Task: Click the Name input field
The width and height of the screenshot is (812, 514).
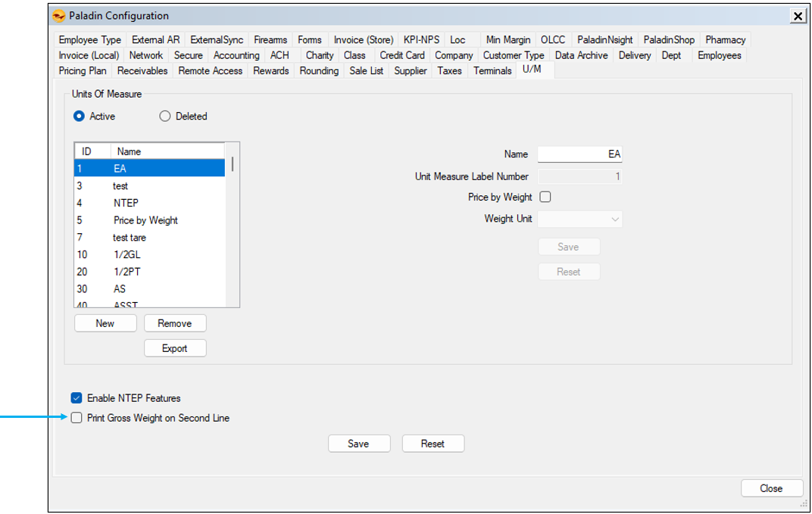Action: [579, 154]
